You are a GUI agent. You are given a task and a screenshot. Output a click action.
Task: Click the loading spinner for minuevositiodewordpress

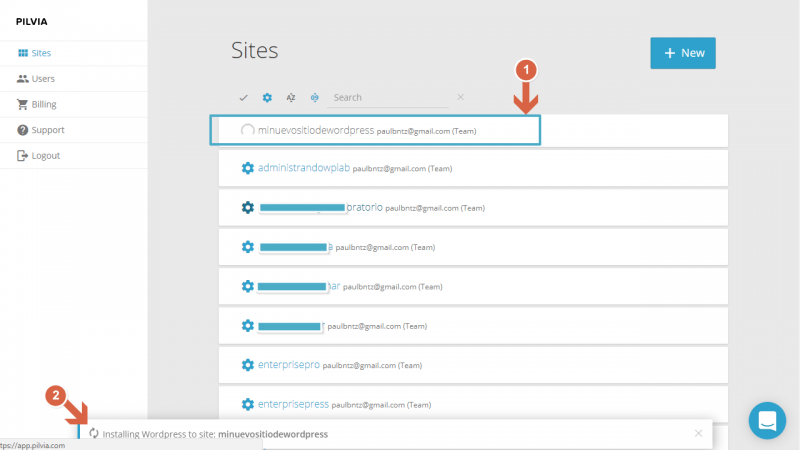point(247,131)
